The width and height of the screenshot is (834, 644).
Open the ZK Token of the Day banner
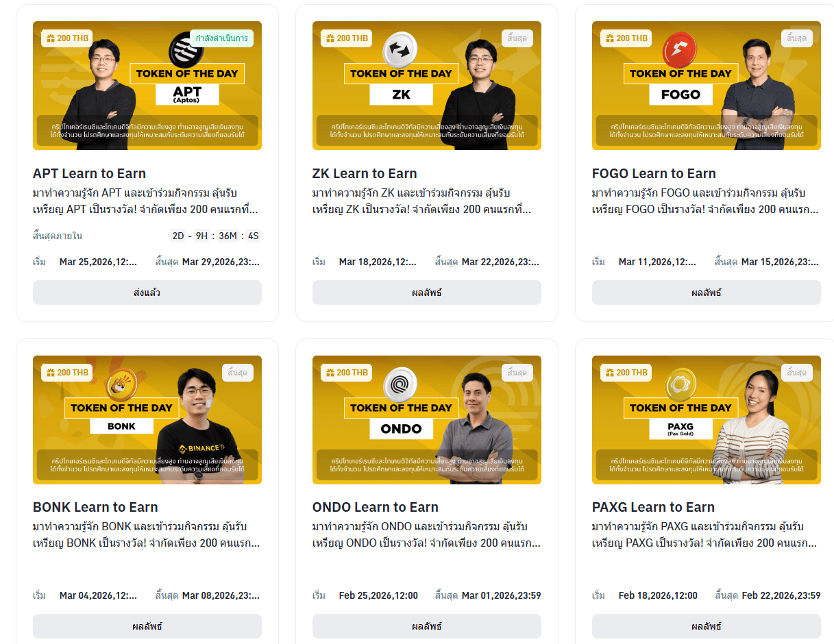[x=427, y=86]
